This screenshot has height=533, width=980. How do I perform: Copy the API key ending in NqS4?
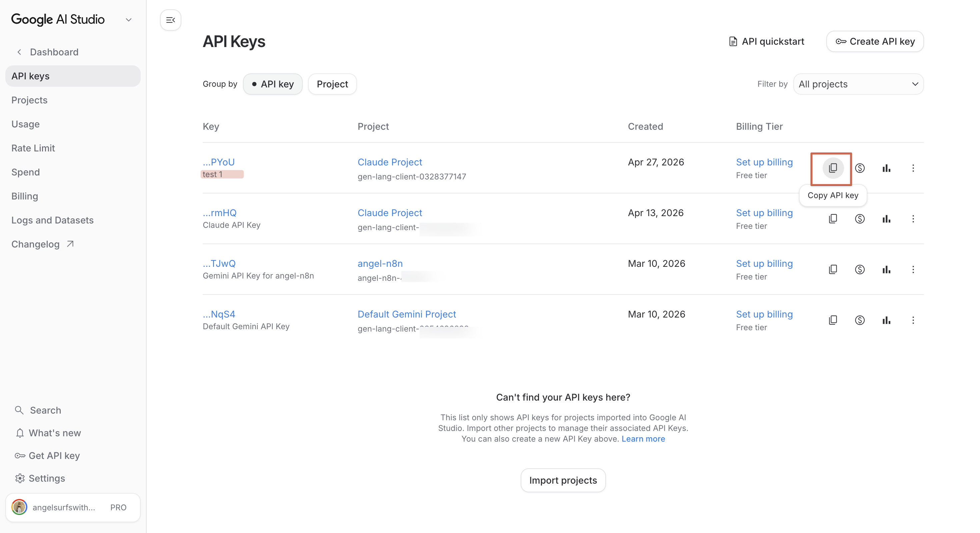coord(832,320)
